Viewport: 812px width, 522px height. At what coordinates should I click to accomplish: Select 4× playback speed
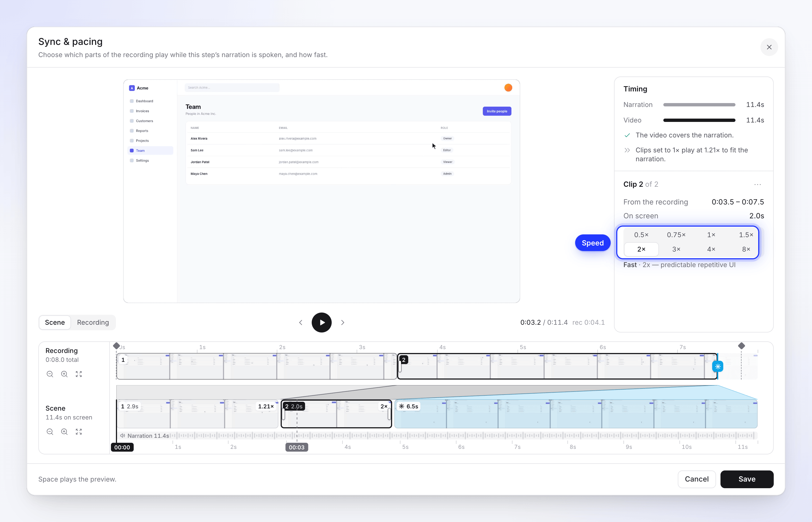711,249
